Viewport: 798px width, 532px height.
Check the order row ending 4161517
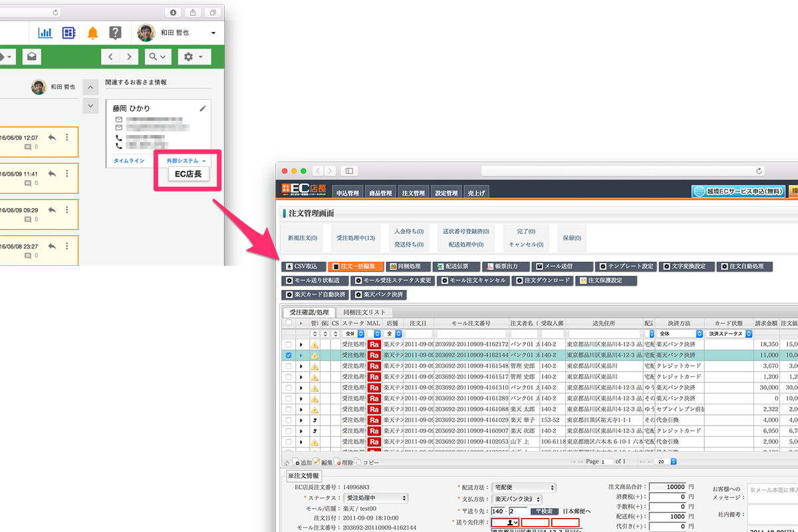(x=288, y=377)
